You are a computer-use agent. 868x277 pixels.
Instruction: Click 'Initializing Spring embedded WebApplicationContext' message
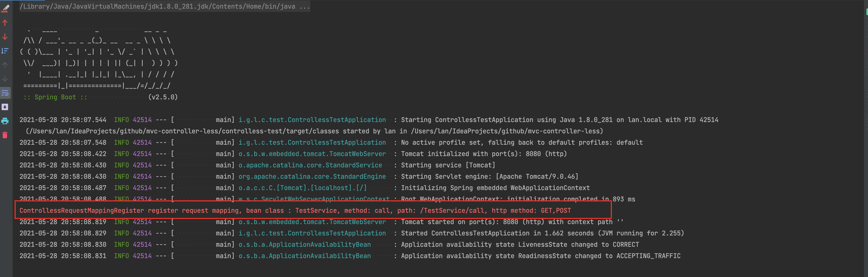(495, 188)
